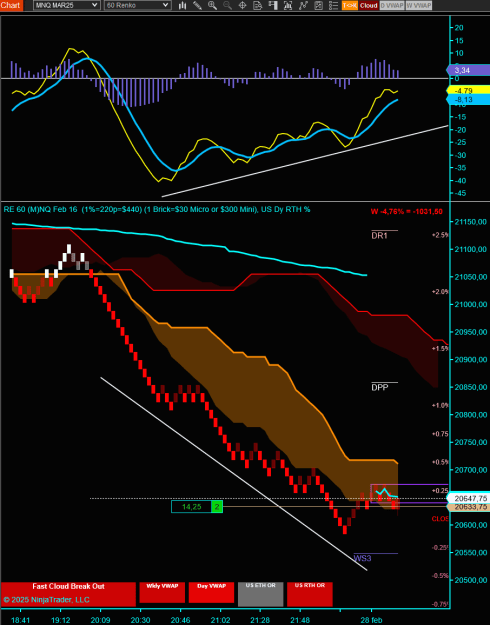Screen dimensions: 490x625
Task: Open the chart style bars icon
Action: [x=183, y=5]
